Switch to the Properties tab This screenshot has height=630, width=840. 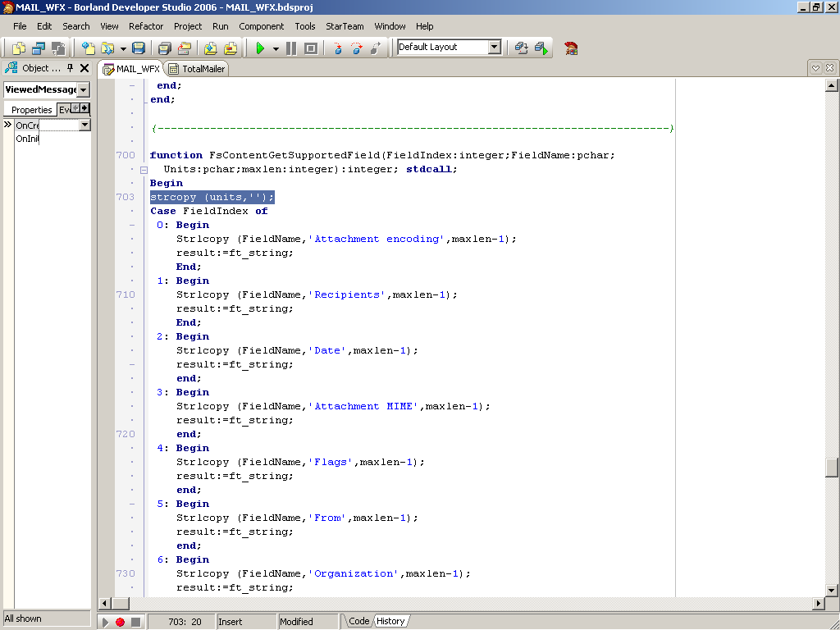pos(32,110)
